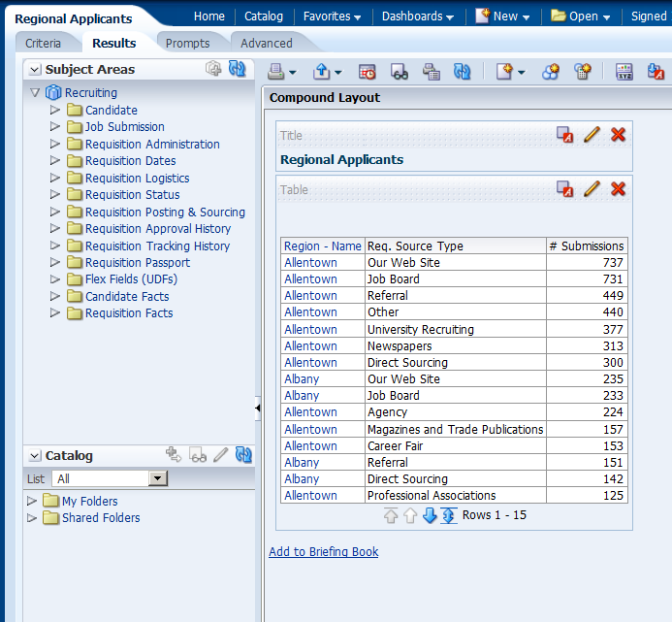Image resolution: width=672 pixels, height=622 pixels.
Task: Refresh the Subject Areas pane
Action: pyautogui.click(x=238, y=69)
